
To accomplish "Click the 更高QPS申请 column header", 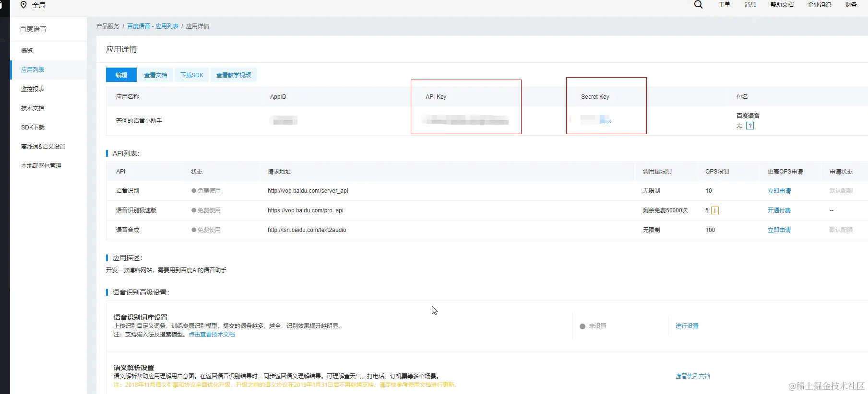I will 785,172.
